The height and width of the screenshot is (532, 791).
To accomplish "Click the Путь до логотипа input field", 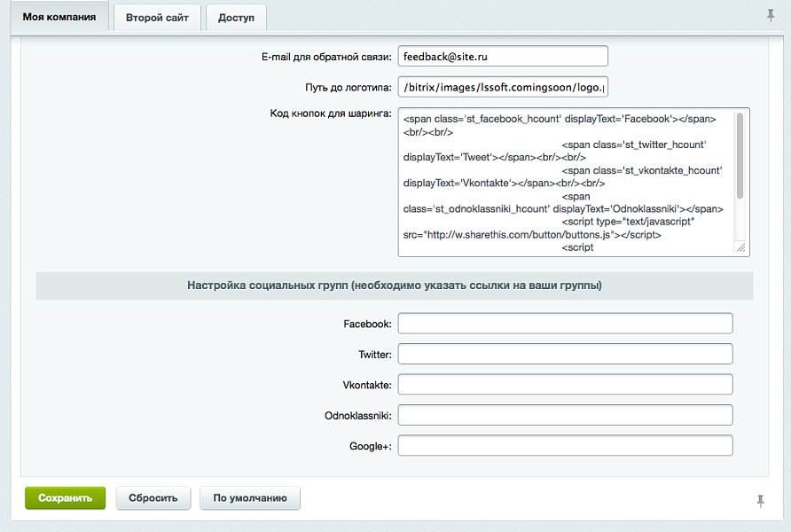I will point(503,87).
